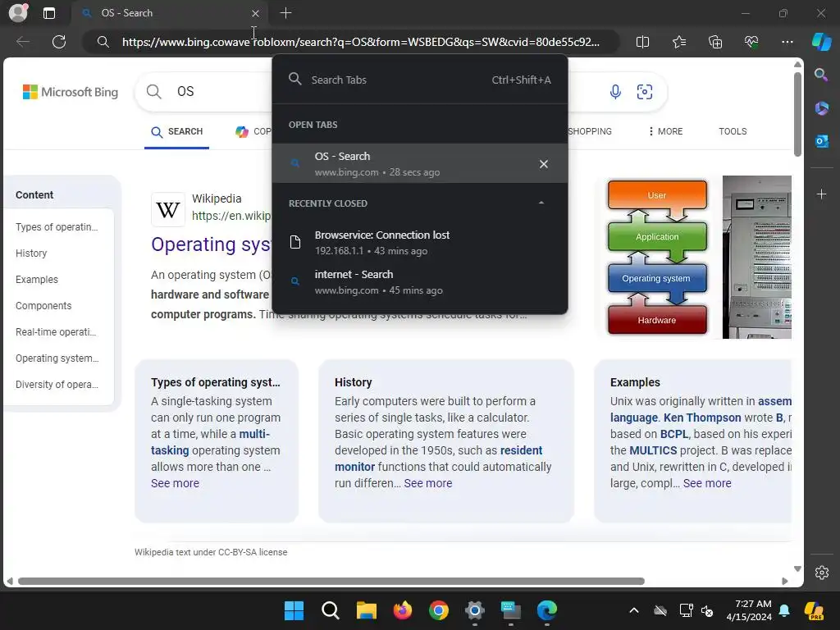Open the browser profile avatar
The image size is (840, 630).
[18, 13]
